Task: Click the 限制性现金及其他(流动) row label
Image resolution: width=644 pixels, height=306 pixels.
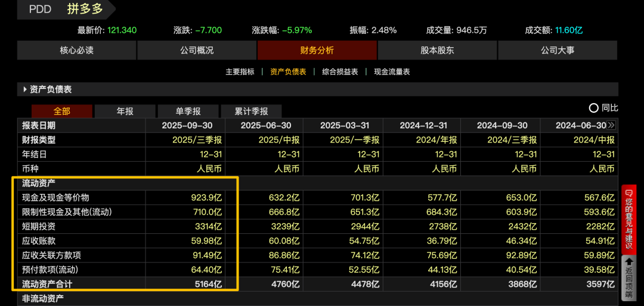Action: pos(67,212)
